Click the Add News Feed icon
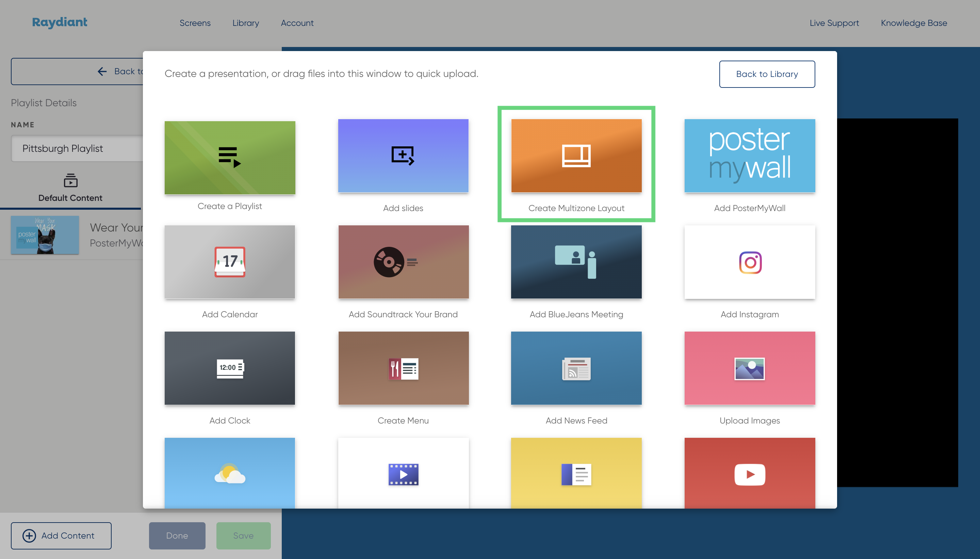This screenshot has width=980, height=559. click(576, 368)
